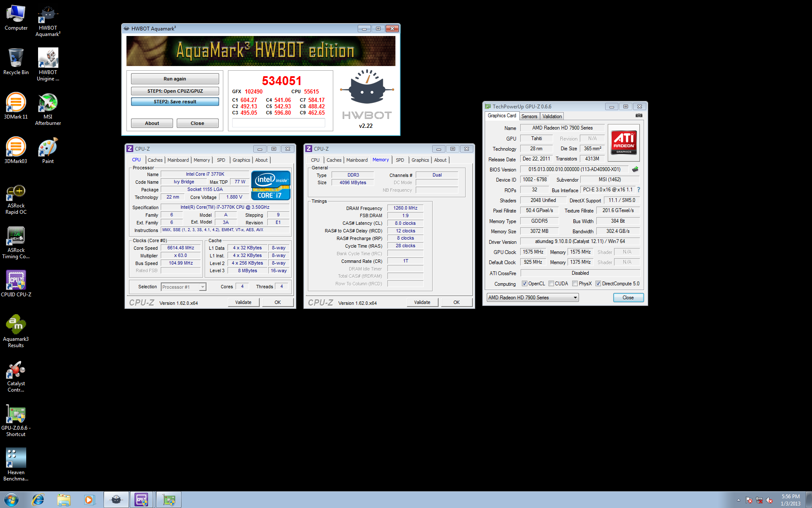Show hidden tray icons arrow
Screen dimensions: 812x508
coord(738,500)
